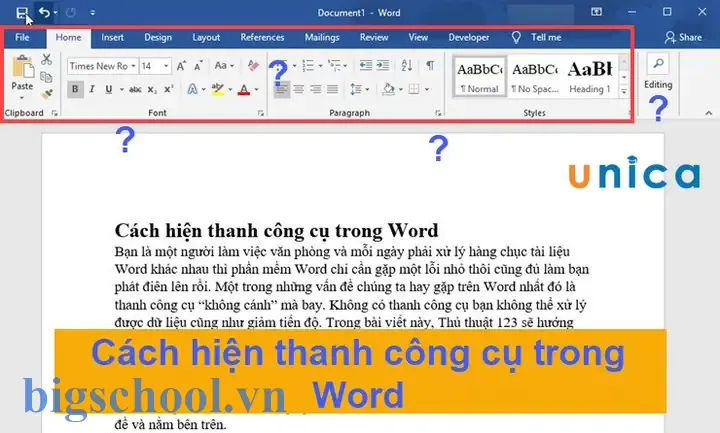Open the shading color dropdown arrow
This screenshot has width=720, height=433.
click(x=400, y=90)
